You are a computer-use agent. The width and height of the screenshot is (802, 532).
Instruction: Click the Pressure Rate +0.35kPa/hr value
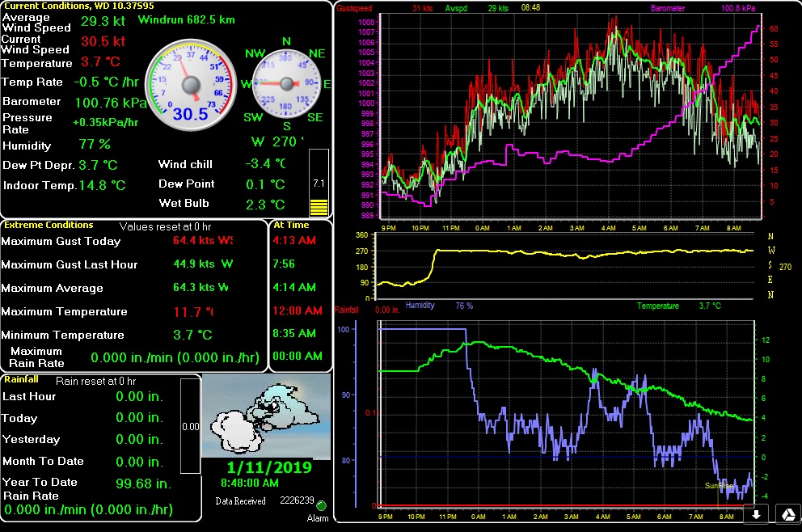(106, 123)
